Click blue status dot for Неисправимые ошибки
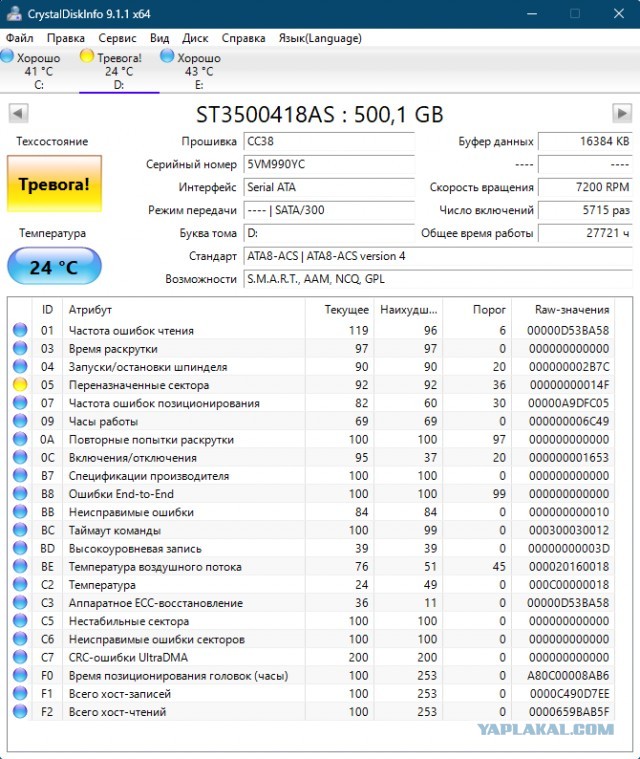The image size is (640, 759). pos(20,512)
